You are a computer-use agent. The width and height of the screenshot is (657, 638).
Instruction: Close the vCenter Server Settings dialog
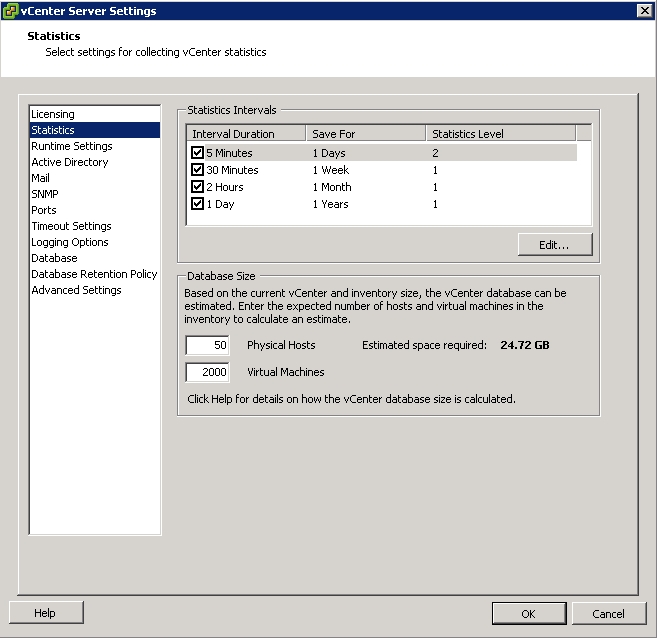[645, 10]
